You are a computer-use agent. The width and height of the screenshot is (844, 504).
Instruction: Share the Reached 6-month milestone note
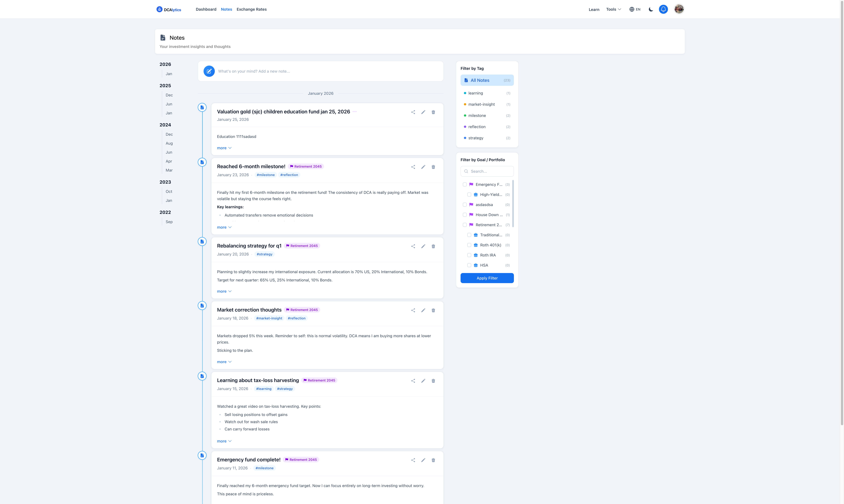tap(413, 167)
